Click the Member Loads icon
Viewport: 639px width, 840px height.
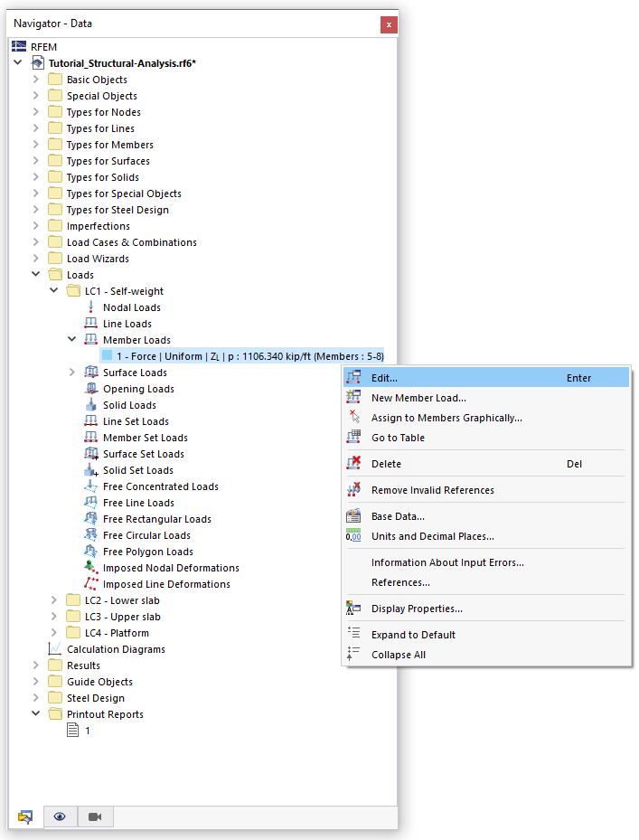pos(91,340)
